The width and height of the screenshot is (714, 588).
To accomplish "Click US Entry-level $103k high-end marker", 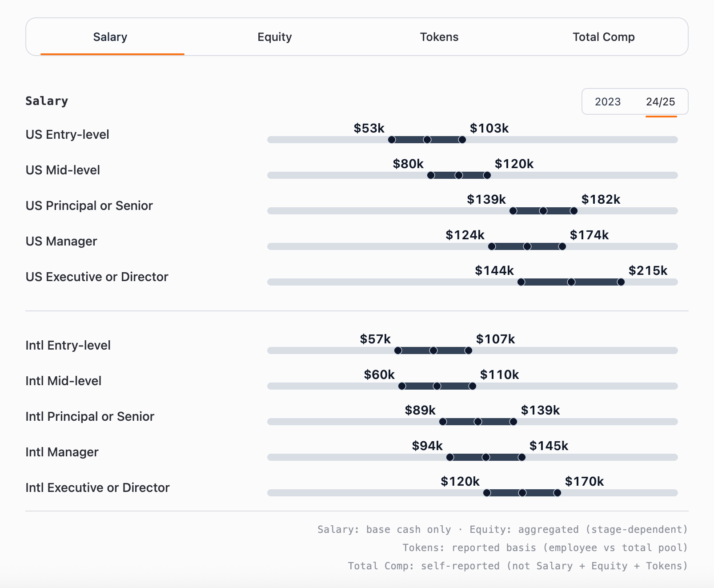I will pos(462,140).
